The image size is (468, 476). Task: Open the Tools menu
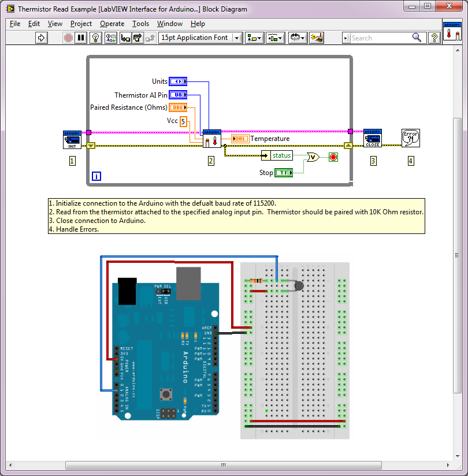tap(140, 24)
